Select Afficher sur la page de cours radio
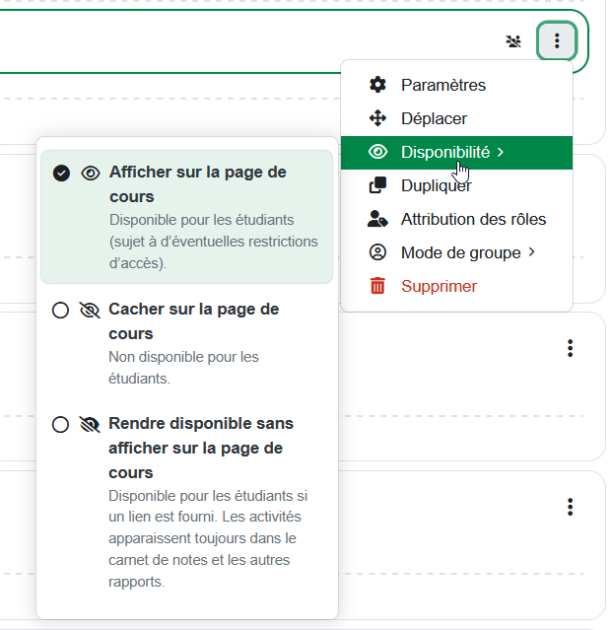The height and width of the screenshot is (630, 612). point(61,173)
